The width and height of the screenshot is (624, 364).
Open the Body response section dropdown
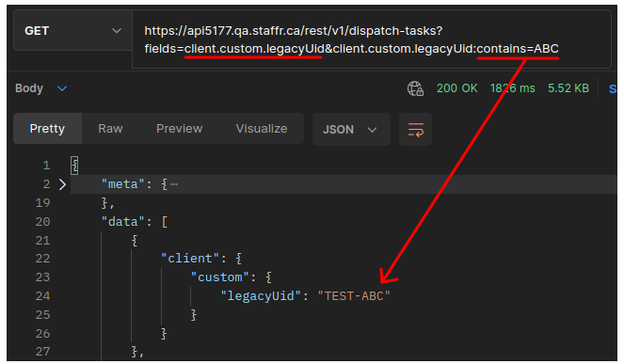(41, 88)
